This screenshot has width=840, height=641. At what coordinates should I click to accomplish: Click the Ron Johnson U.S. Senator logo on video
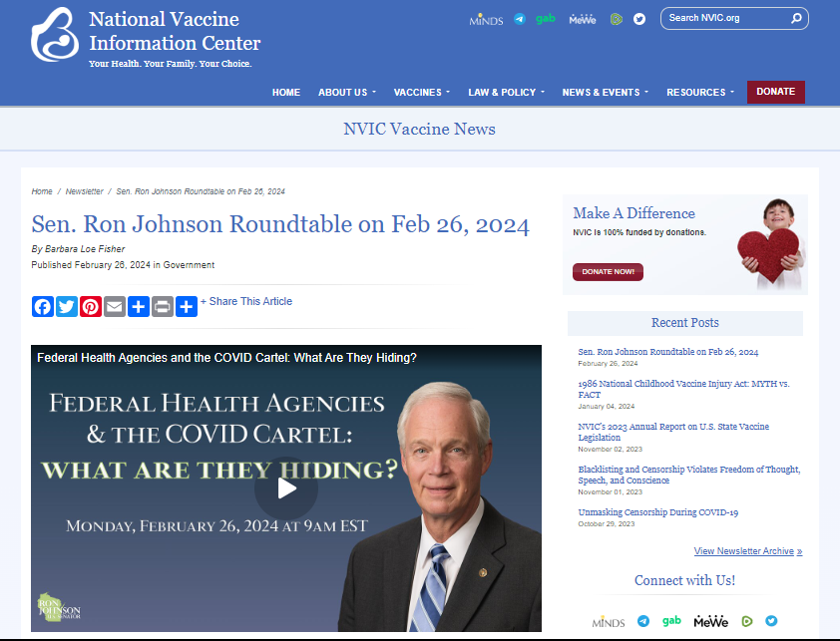[x=59, y=607]
